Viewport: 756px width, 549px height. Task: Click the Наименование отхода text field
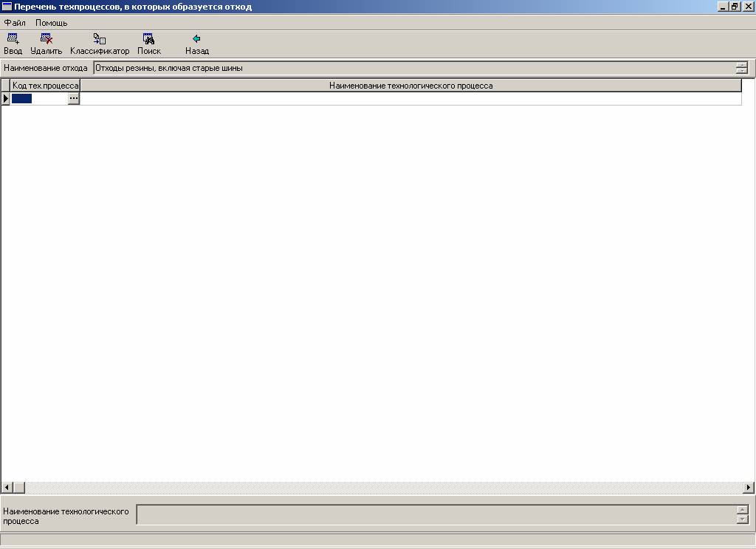(x=413, y=68)
